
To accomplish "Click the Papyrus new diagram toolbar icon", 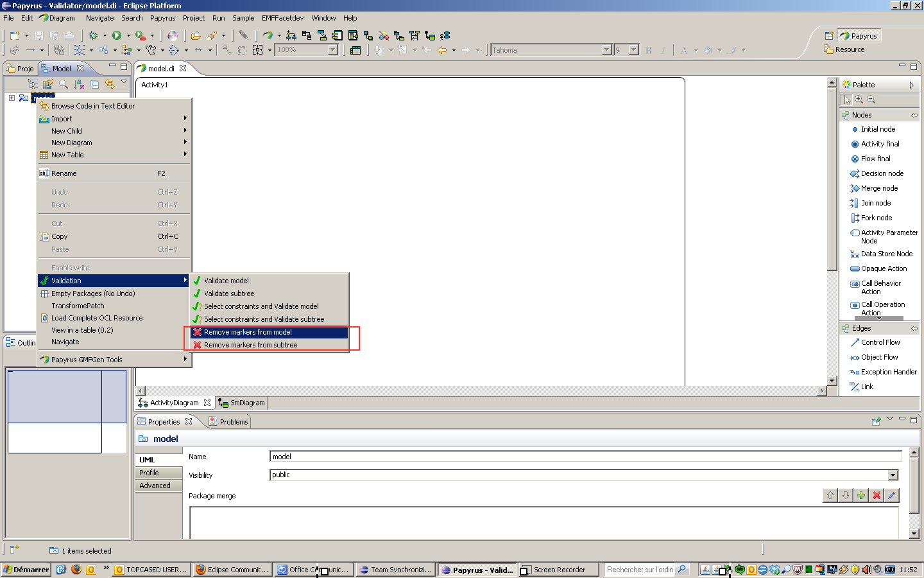I will click(x=268, y=35).
